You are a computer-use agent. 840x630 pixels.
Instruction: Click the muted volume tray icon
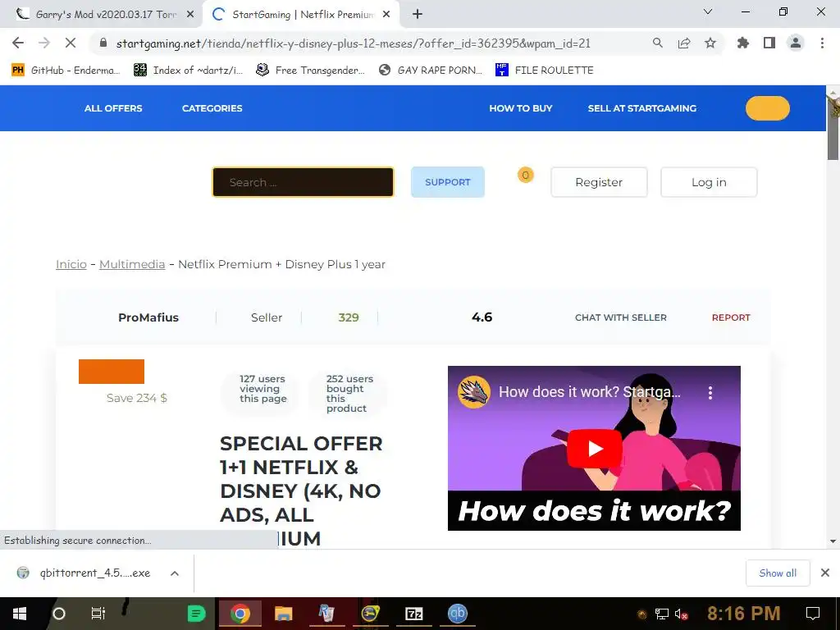pyautogui.click(x=681, y=614)
